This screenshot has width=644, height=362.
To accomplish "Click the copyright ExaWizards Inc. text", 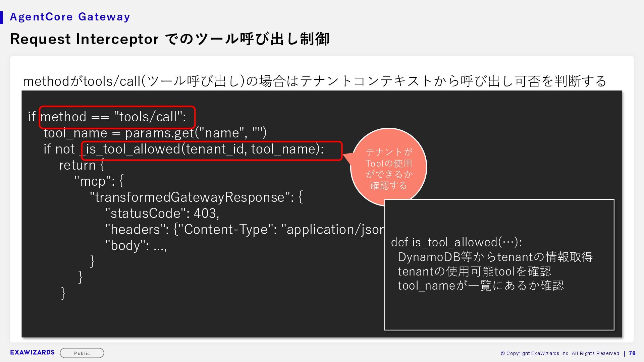I will click(x=560, y=353).
